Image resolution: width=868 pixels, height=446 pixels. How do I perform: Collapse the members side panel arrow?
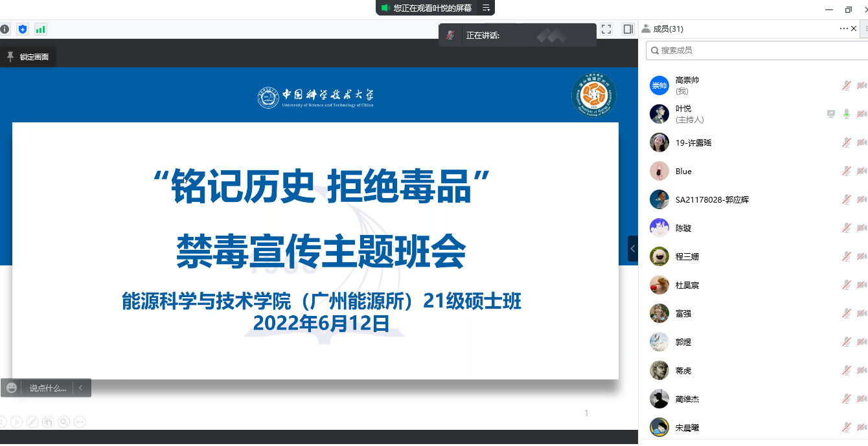coord(633,249)
